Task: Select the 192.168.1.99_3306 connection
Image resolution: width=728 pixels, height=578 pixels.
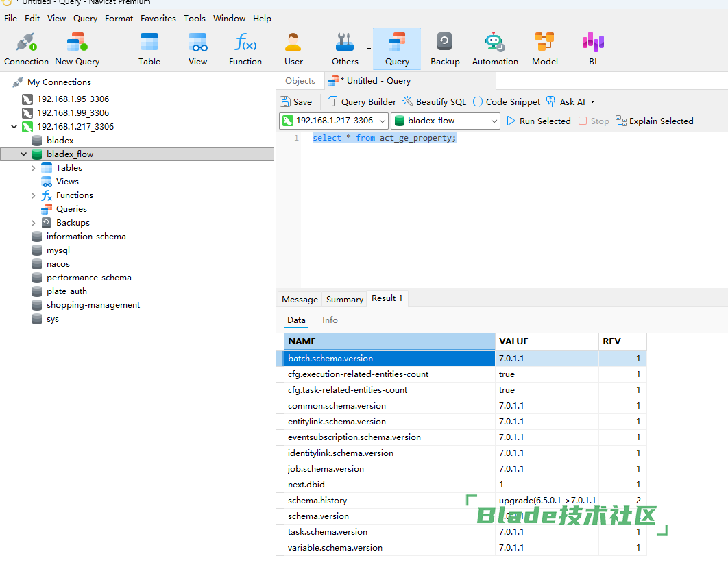Action: [73, 113]
